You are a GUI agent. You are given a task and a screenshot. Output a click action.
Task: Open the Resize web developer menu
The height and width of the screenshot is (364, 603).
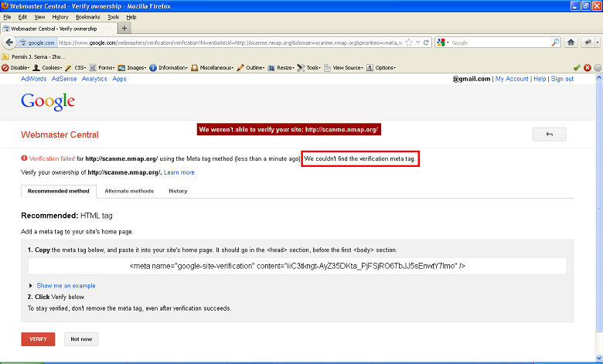tap(281, 68)
